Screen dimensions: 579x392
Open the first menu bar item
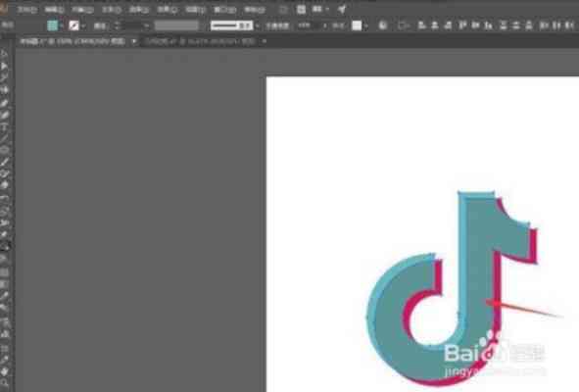click(x=26, y=10)
